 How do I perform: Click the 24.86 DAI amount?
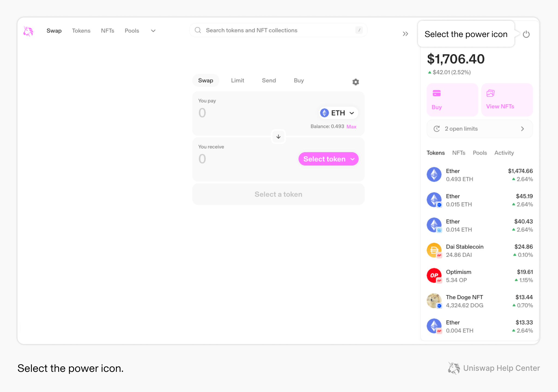pos(459,255)
